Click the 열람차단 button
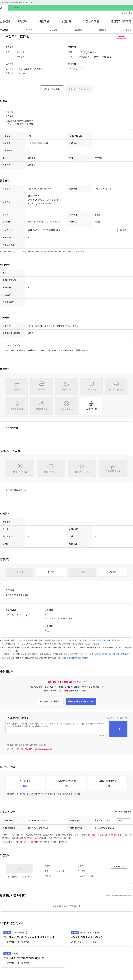 point(27,877)
